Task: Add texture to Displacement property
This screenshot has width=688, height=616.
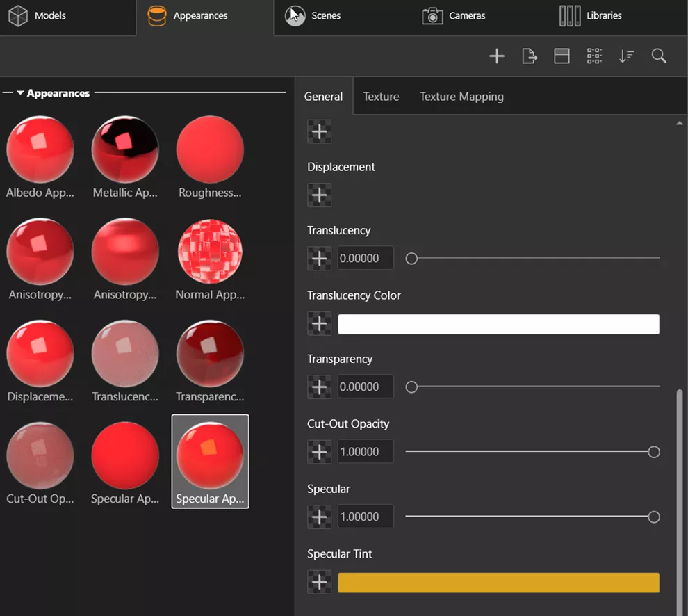Action: point(320,195)
